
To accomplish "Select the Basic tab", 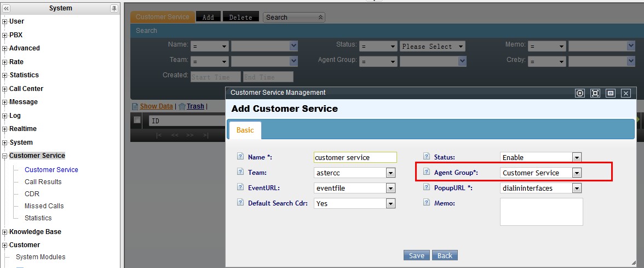I will click(245, 130).
